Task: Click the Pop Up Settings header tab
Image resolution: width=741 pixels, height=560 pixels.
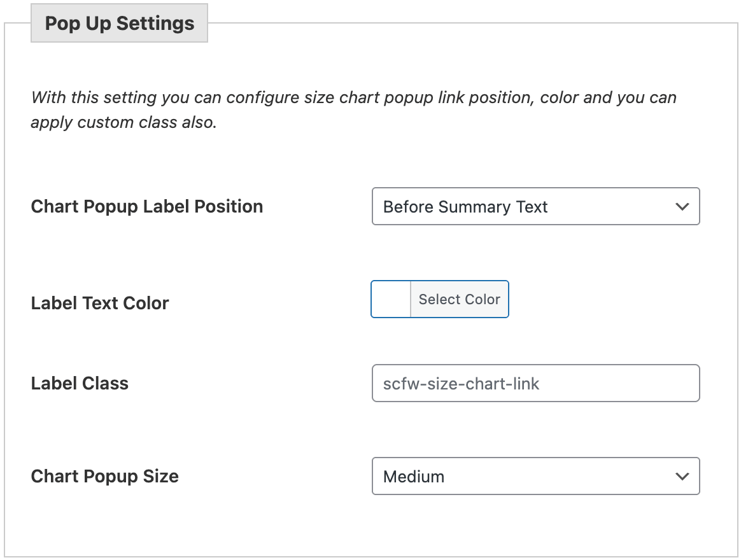Action: point(119,22)
